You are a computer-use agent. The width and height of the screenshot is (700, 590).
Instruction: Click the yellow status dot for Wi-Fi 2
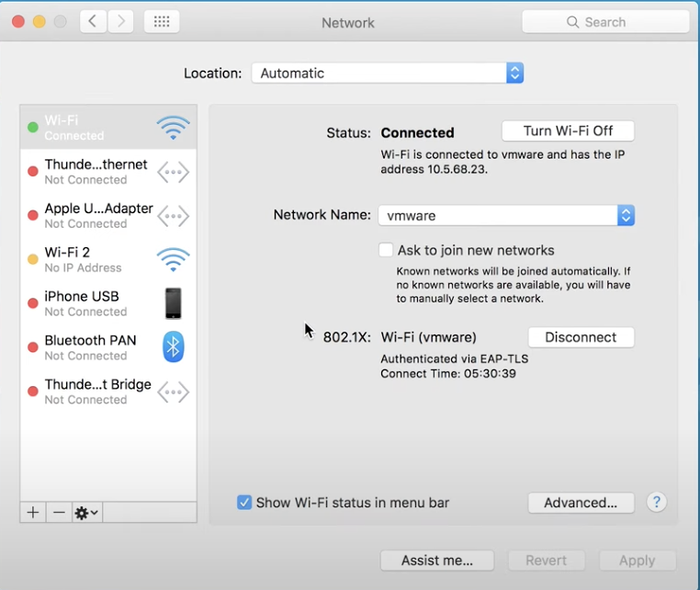click(32, 259)
